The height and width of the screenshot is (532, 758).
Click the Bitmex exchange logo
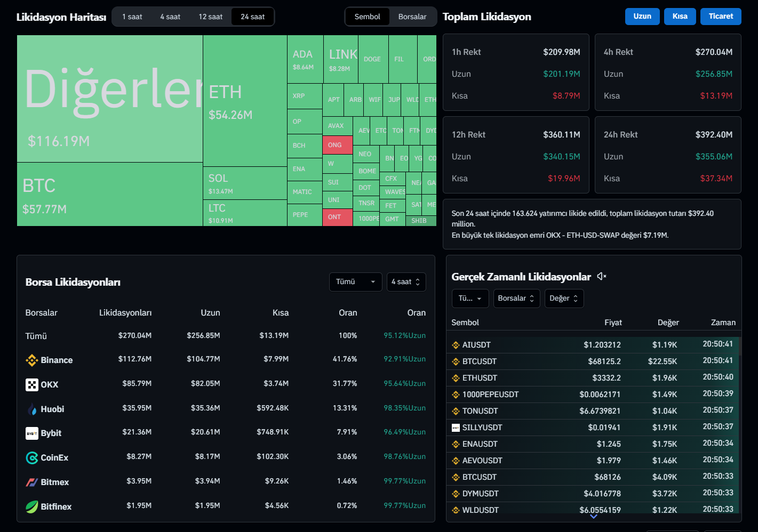(32, 482)
